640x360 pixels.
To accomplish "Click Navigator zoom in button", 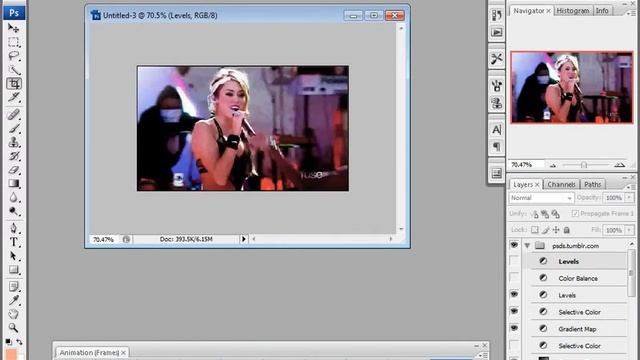I will 620,165.
